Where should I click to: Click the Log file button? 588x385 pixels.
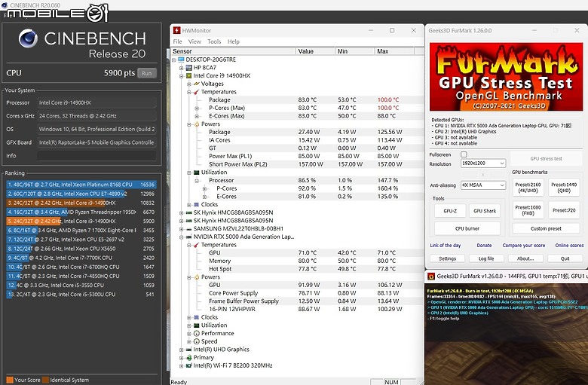(486, 258)
